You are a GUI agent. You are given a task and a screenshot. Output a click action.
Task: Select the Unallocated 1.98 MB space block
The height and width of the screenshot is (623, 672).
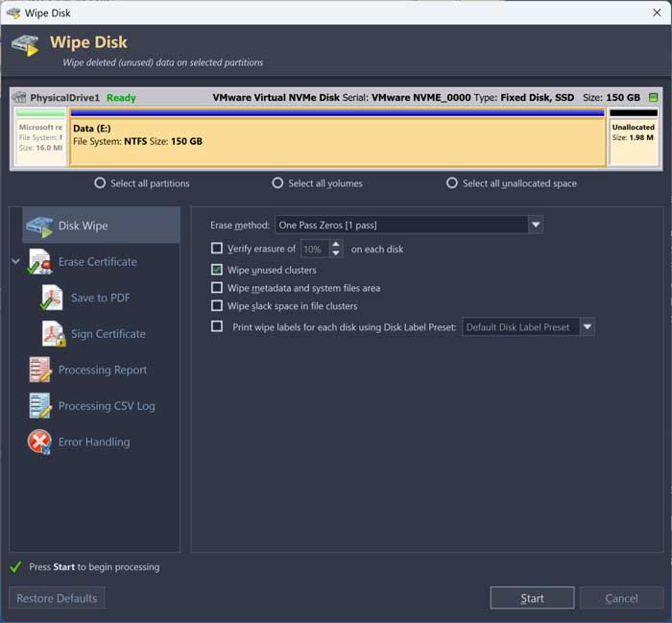pyautogui.click(x=634, y=137)
